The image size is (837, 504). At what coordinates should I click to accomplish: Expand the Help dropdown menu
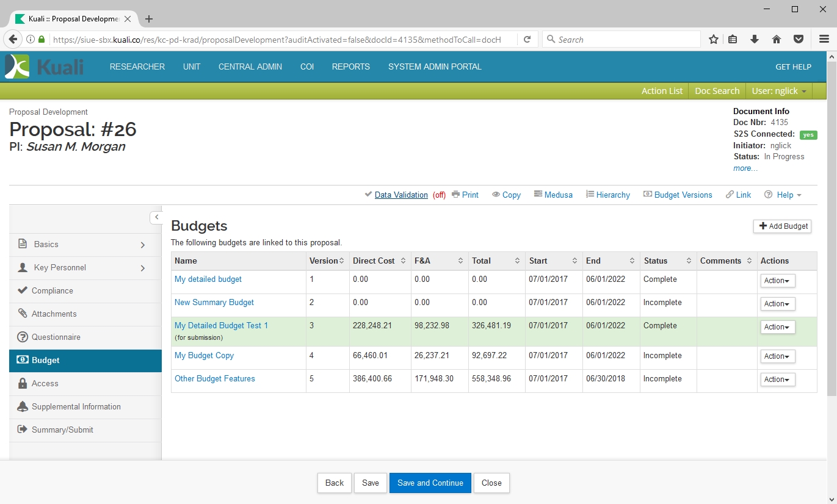coord(784,195)
